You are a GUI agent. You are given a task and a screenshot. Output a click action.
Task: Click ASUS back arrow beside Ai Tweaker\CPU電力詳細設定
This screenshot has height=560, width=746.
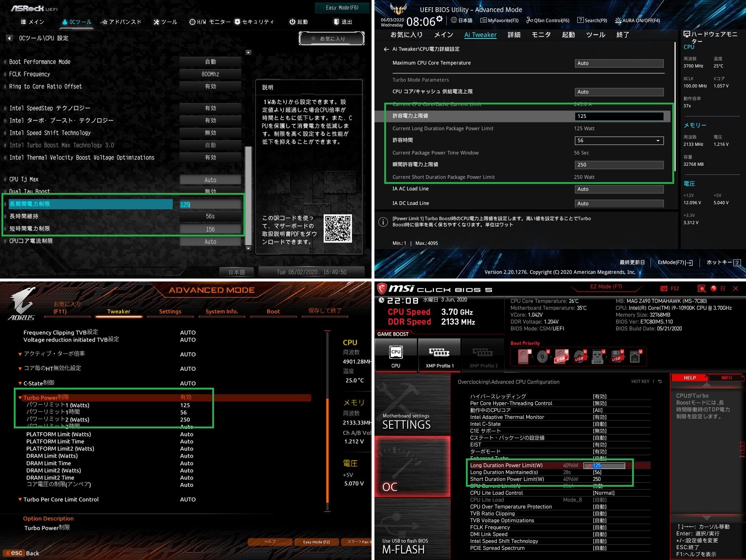coord(386,49)
